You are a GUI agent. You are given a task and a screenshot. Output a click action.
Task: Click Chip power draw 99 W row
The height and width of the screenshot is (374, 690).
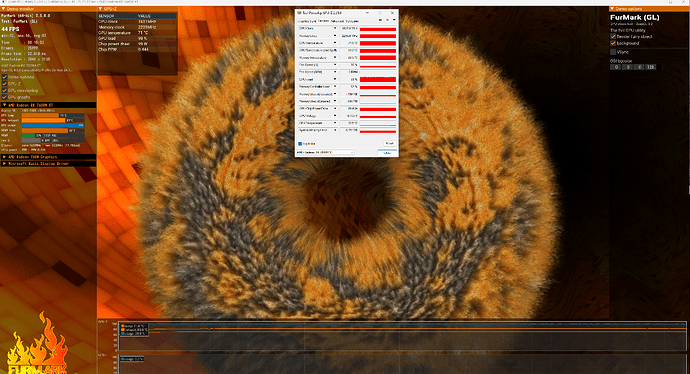tap(137, 44)
